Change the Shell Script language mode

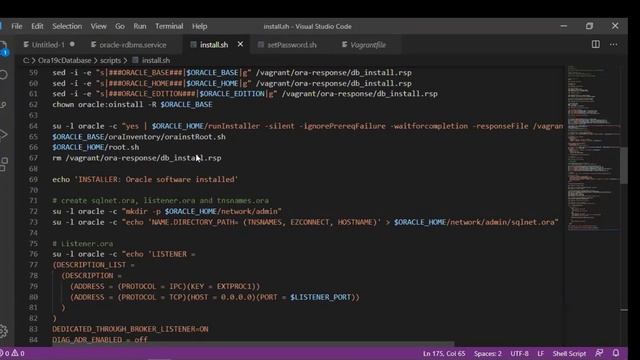pyautogui.click(x=569, y=353)
